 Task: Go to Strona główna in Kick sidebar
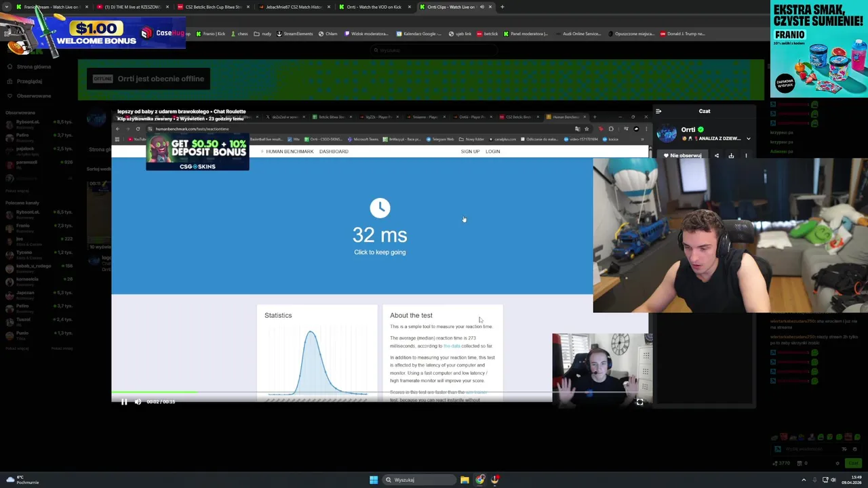tap(29, 67)
